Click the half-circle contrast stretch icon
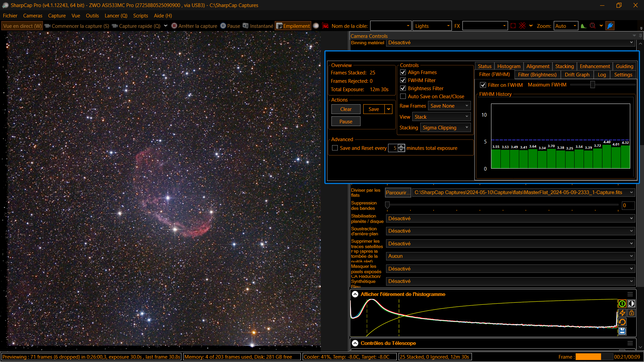This screenshot has width=644, height=362. tap(631, 304)
